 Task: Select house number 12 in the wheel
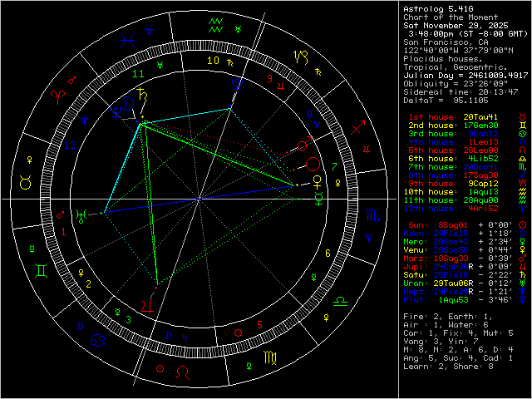point(71,145)
